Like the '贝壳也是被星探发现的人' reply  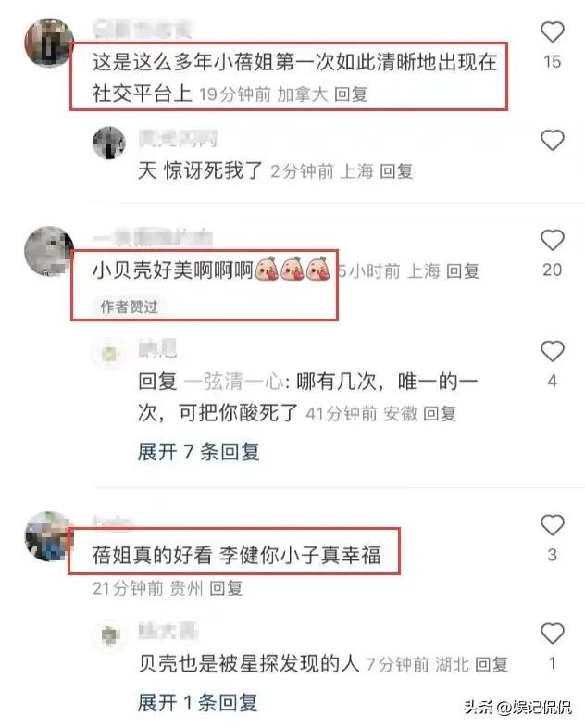click(552, 634)
